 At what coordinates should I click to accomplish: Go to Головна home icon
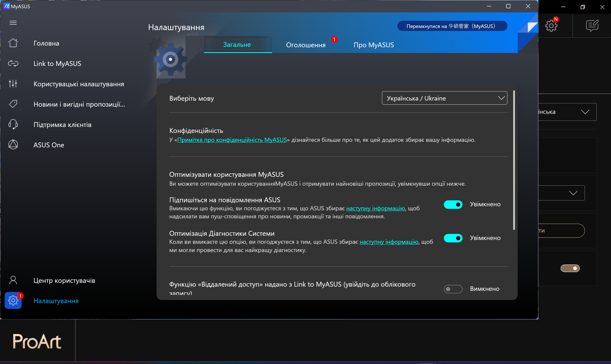coord(13,43)
